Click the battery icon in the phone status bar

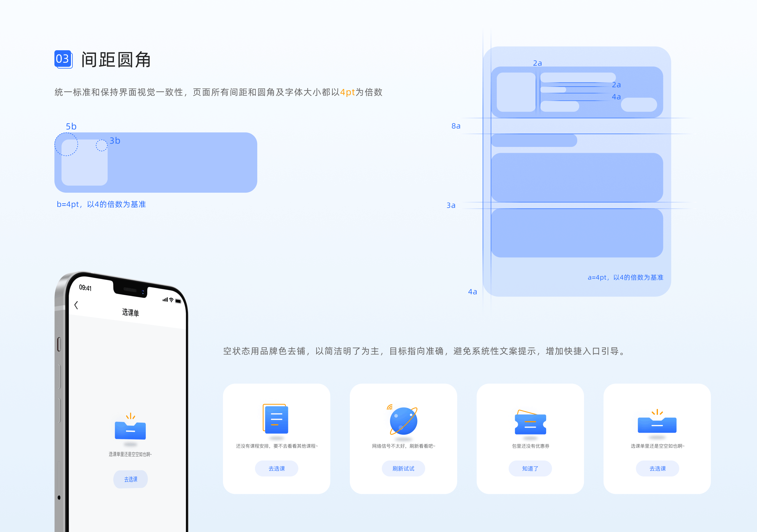coord(178,301)
